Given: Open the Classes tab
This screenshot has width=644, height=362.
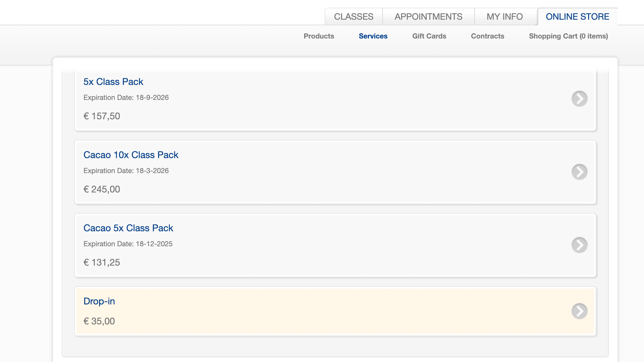Looking at the screenshot, I should click(x=353, y=17).
